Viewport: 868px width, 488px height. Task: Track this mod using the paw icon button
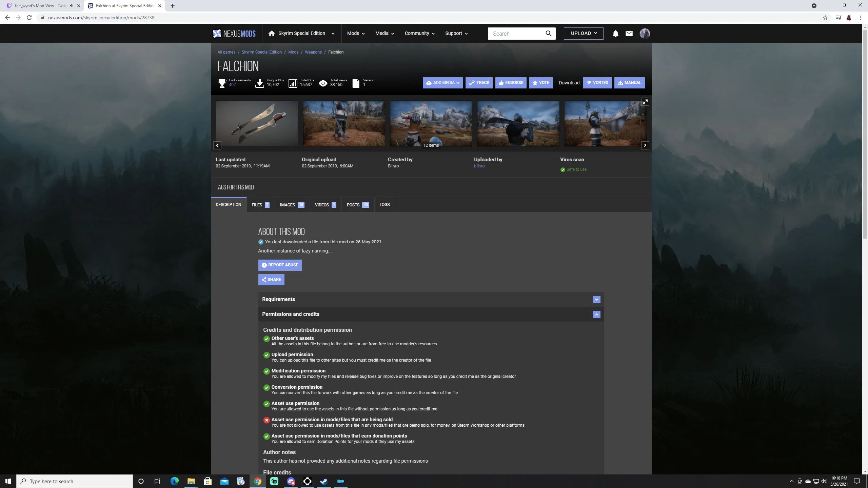click(479, 82)
